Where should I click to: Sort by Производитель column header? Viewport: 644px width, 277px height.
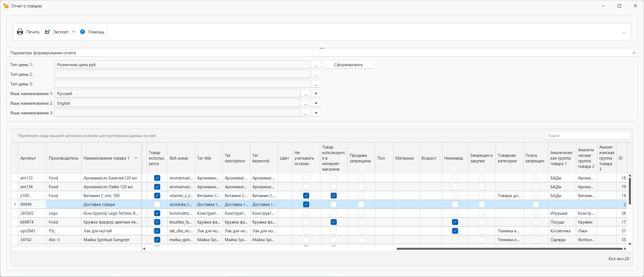(64, 158)
